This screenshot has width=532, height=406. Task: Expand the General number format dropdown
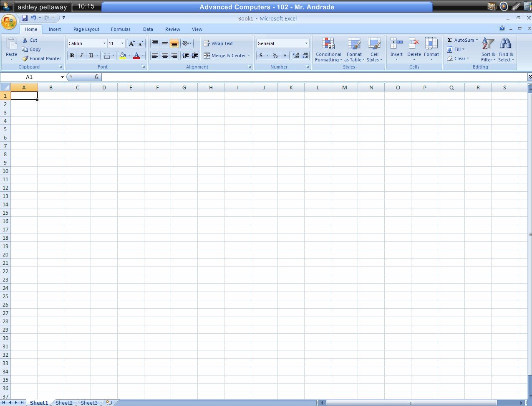[x=306, y=43]
